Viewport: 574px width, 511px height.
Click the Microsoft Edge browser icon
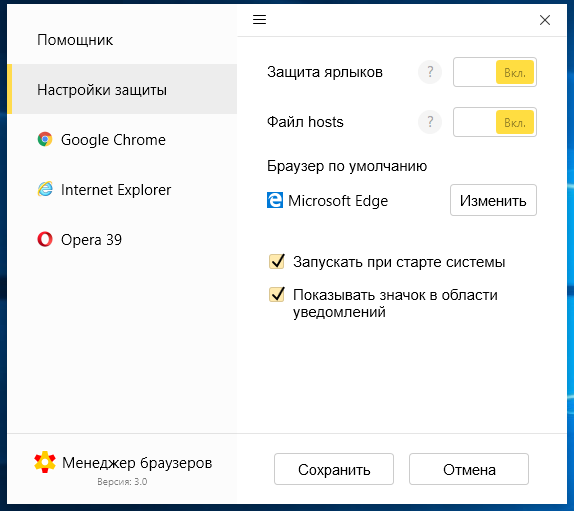275,200
